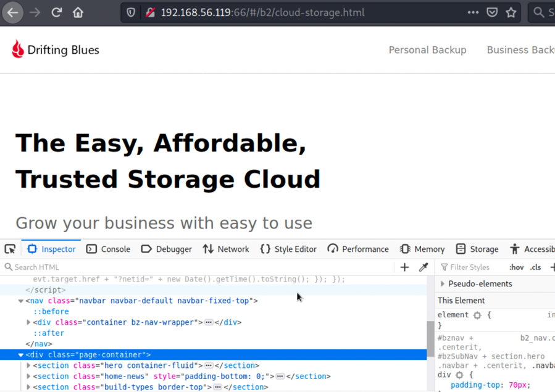Activate the element picker tool
The width and height of the screenshot is (555, 392).
pyautogui.click(x=10, y=249)
